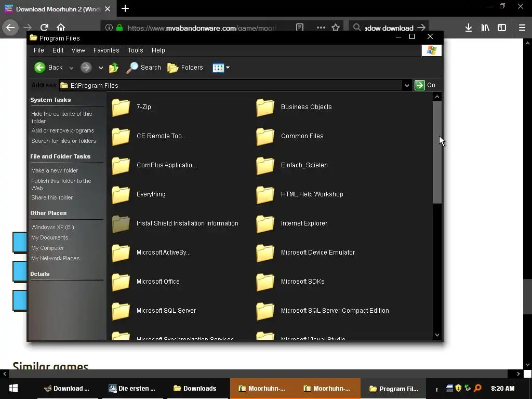Select the Microsoft SDKs folder icon
Viewport: 532px width, 399px height.
point(265,282)
